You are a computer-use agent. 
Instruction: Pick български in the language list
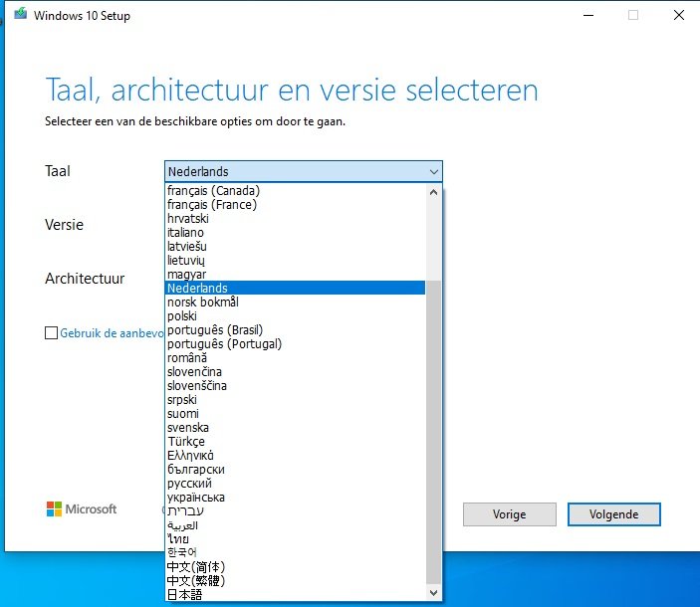pyautogui.click(x=295, y=470)
